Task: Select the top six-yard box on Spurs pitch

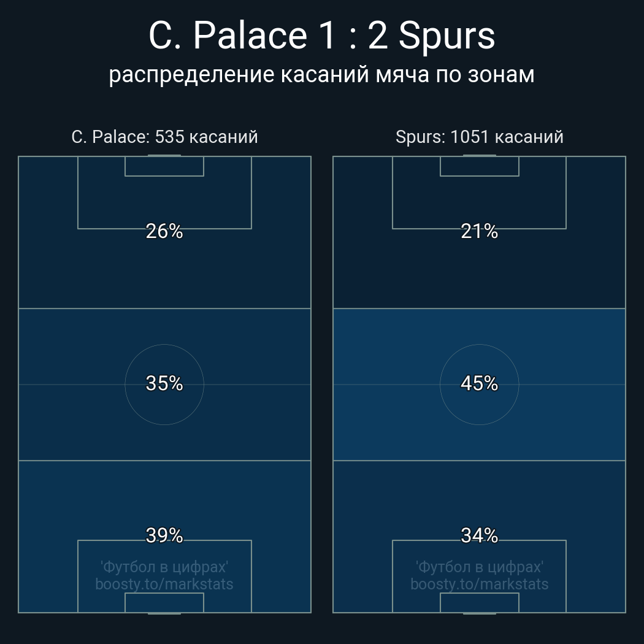Action: pos(479,166)
